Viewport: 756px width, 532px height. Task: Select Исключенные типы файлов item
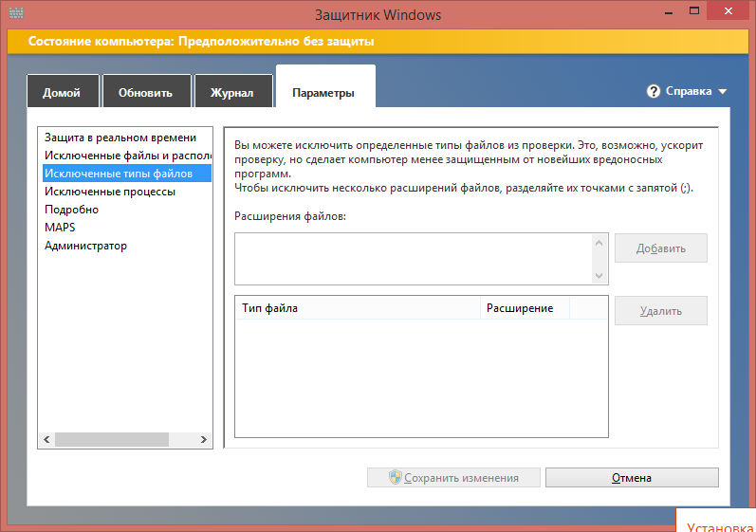click(x=127, y=174)
